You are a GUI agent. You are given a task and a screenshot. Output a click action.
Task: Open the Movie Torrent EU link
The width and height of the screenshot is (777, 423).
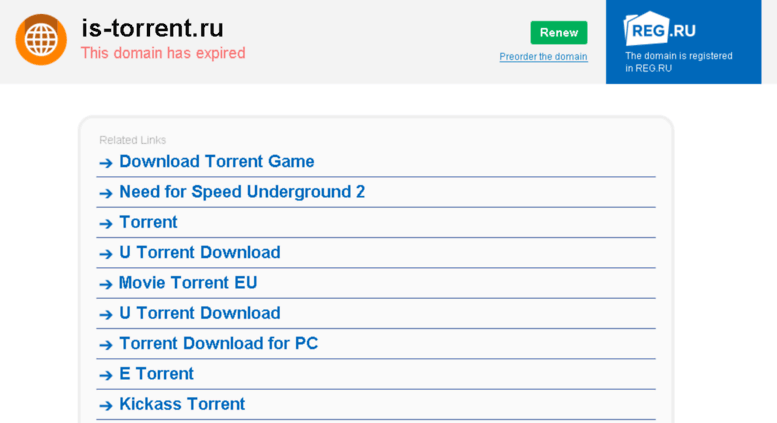click(x=188, y=282)
